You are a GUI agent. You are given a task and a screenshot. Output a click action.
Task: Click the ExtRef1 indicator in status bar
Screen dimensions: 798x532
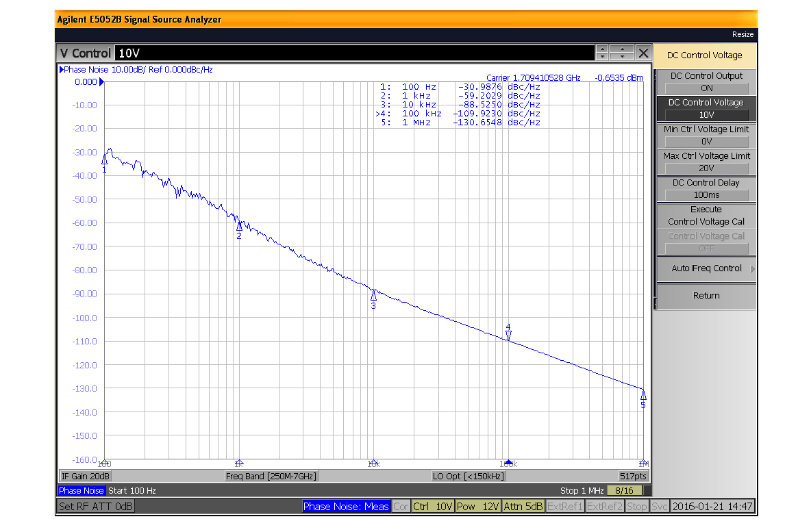[564, 506]
